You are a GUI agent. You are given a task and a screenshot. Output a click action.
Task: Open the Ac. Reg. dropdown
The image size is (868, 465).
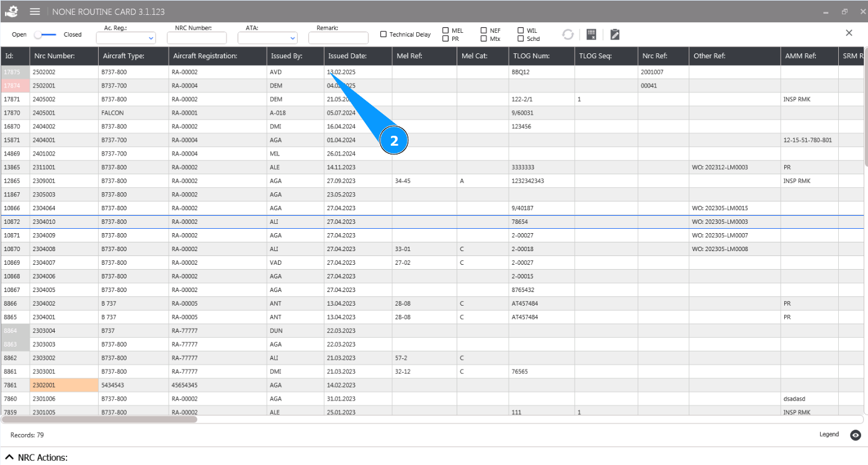[x=125, y=38]
